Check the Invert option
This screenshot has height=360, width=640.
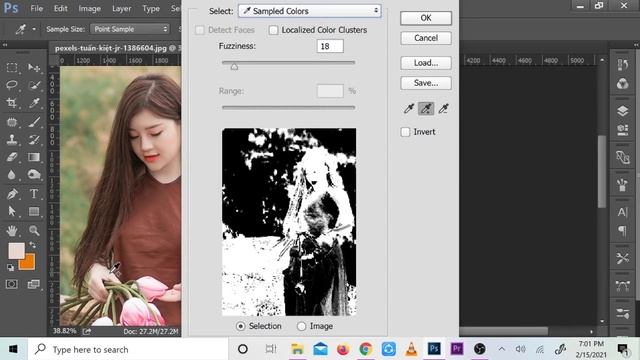[405, 132]
